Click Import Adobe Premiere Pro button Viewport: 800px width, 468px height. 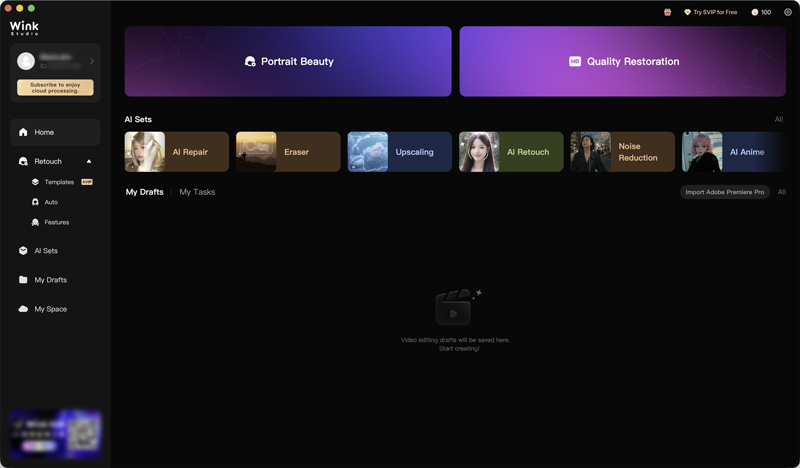pyautogui.click(x=724, y=192)
